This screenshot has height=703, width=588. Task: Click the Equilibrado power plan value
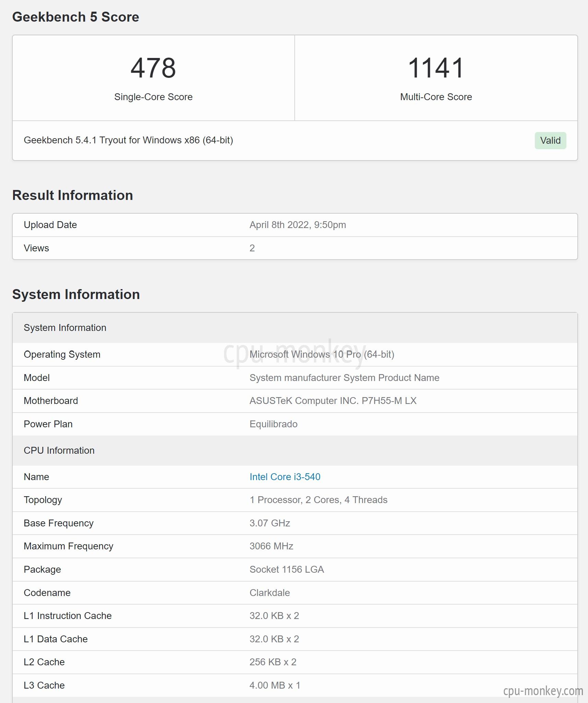[x=273, y=424]
